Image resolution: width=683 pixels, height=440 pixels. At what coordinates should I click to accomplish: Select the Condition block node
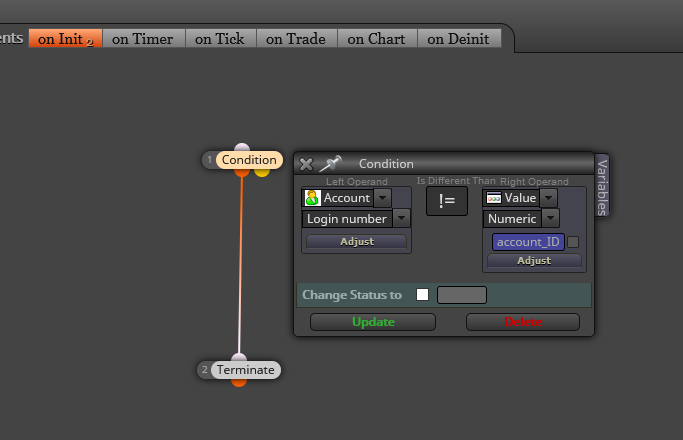click(249, 160)
